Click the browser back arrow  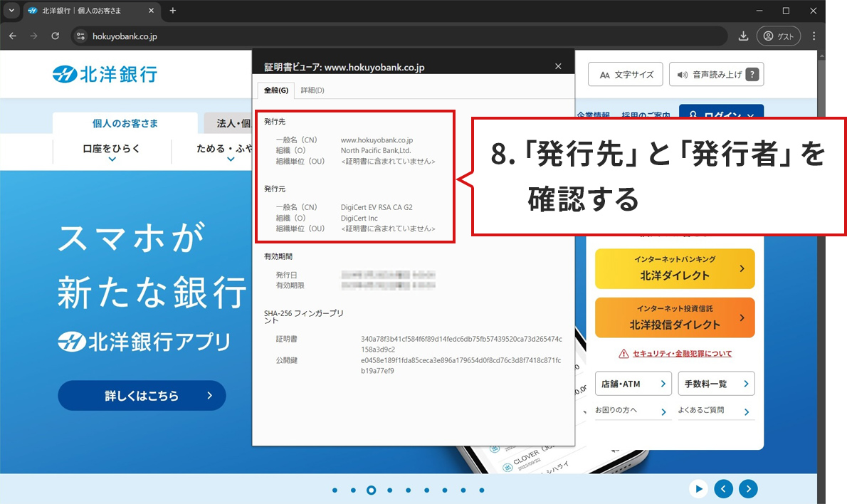(13, 36)
